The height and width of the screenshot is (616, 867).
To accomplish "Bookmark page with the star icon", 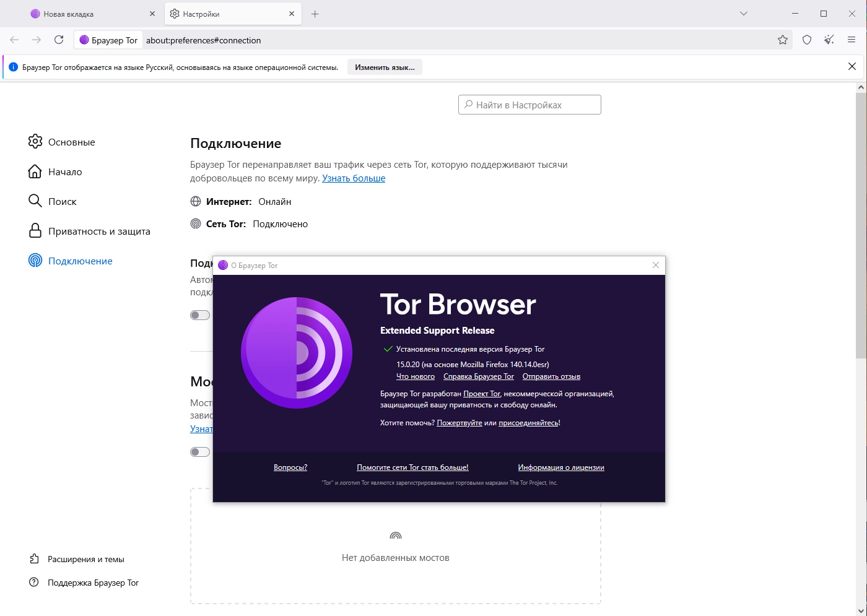I will pyautogui.click(x=783, y=40).
